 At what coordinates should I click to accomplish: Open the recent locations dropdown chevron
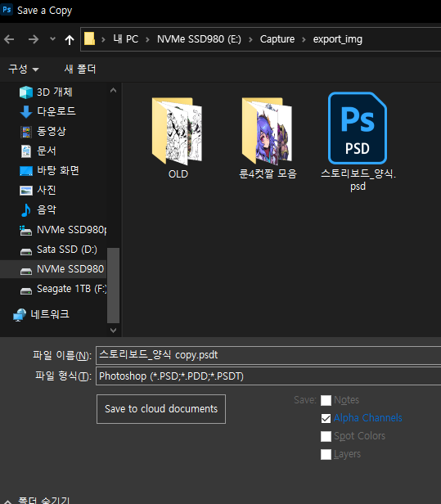pos(52,39)
